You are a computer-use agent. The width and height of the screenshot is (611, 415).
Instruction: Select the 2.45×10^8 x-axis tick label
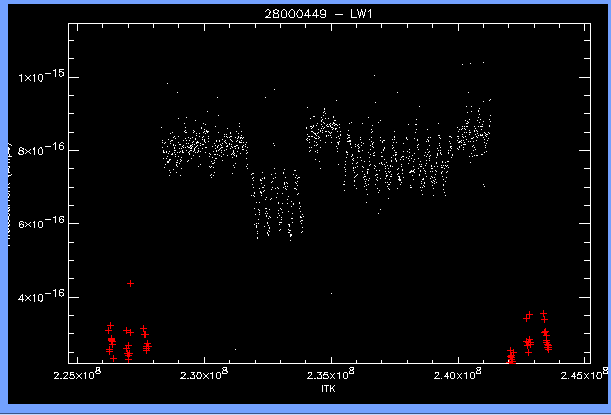(582, 376)
